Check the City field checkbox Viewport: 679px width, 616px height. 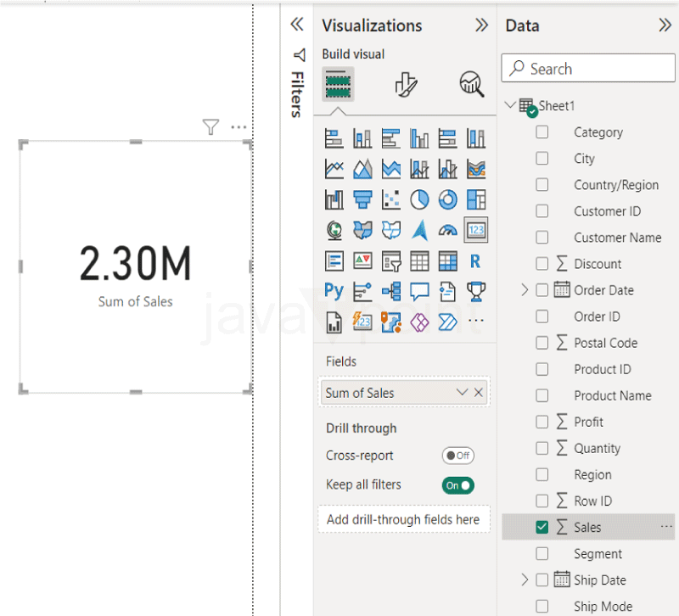pyautogui.click(x=542, y=158)
